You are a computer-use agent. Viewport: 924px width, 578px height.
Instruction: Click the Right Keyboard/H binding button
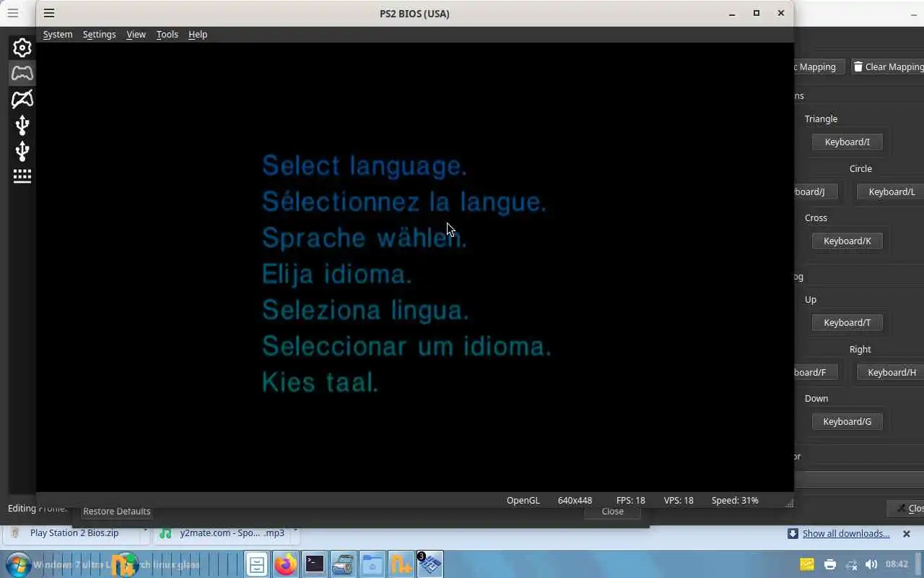891,372
